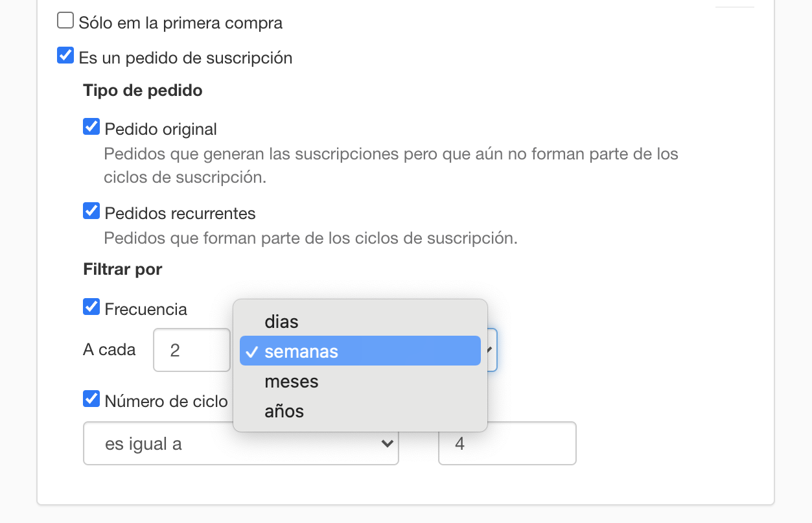Screen dimensions: 812x523
Task: Uncheck the "Pedidos recurrentes" order type
Action: (x=91, y=211)
